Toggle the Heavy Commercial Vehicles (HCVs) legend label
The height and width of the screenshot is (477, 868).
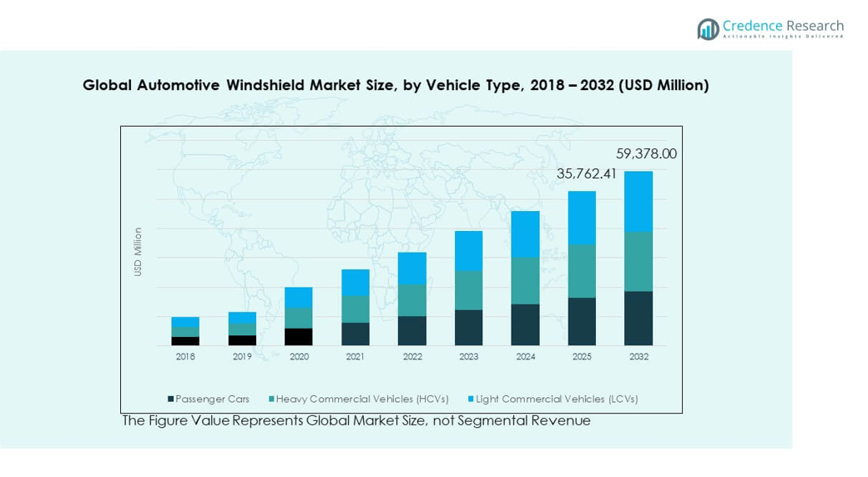(x=362, y=399)
